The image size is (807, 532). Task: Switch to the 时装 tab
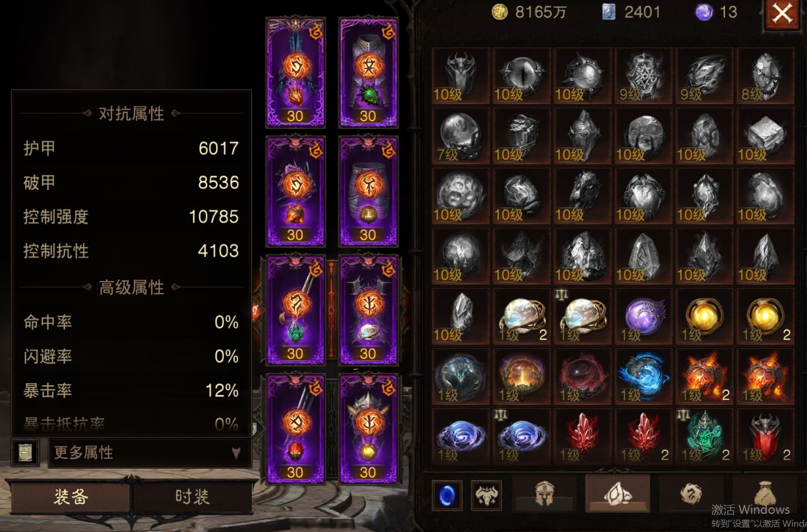(x=192, y=497)
